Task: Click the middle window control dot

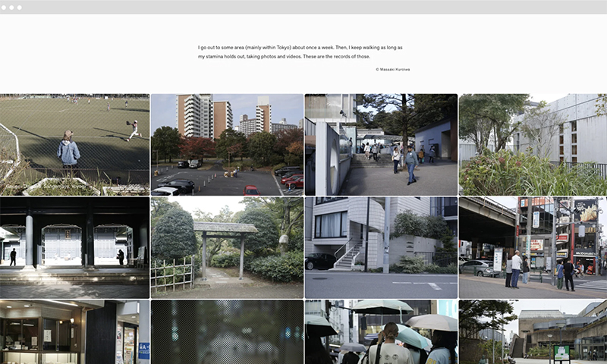Action: [11, 8]
